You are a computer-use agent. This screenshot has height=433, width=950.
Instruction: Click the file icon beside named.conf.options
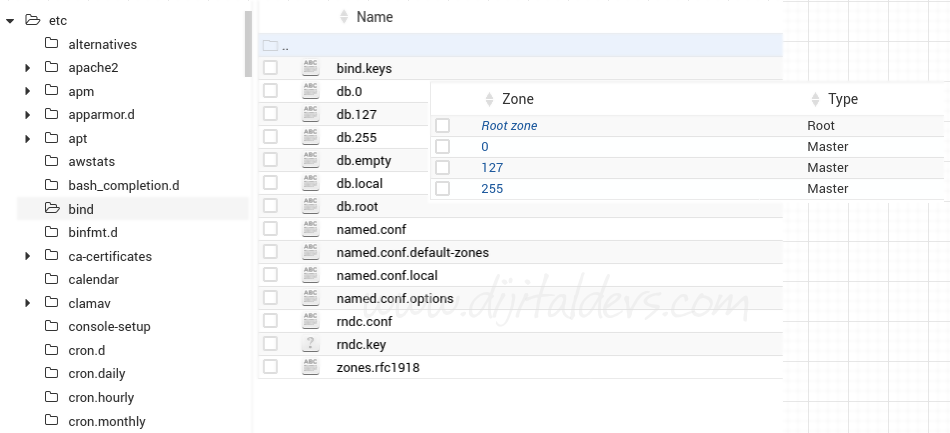pyautogui.click(x=310, y=298)
